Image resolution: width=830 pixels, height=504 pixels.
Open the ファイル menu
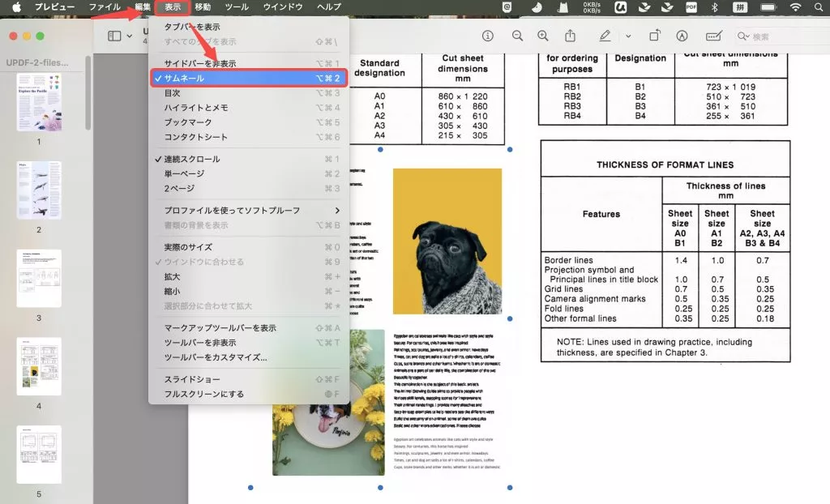pyautogui.click(x=105, y=6)
